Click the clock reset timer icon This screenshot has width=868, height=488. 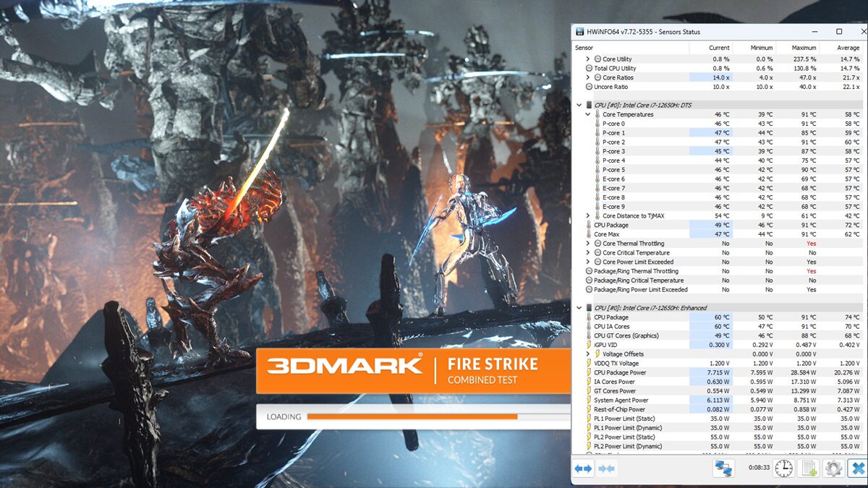(783, 468)
